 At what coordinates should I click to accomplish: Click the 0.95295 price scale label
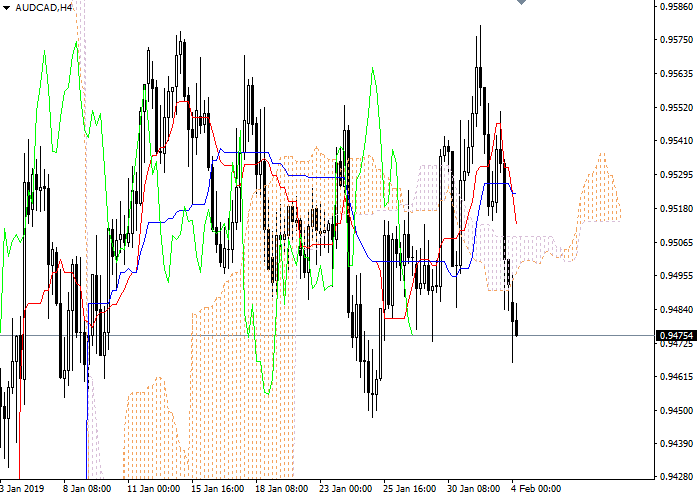(676, 175)
